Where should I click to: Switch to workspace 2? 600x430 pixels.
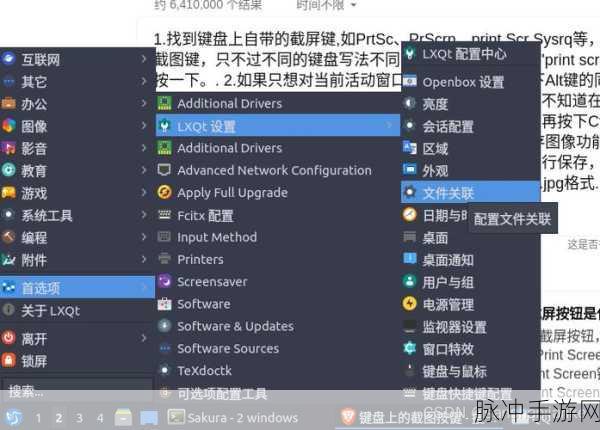tap(59, 418)
